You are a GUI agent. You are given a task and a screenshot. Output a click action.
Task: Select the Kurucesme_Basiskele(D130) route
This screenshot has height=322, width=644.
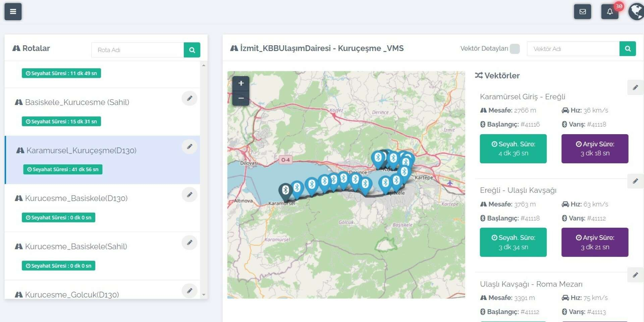(76, 198)
